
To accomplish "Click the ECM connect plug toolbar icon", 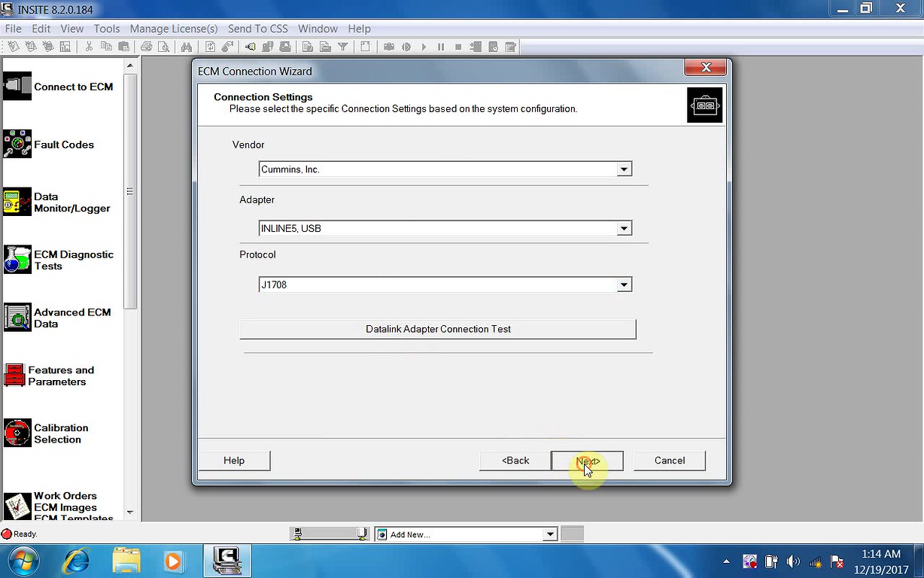I will pyautogui.click(x=250, y=47).
